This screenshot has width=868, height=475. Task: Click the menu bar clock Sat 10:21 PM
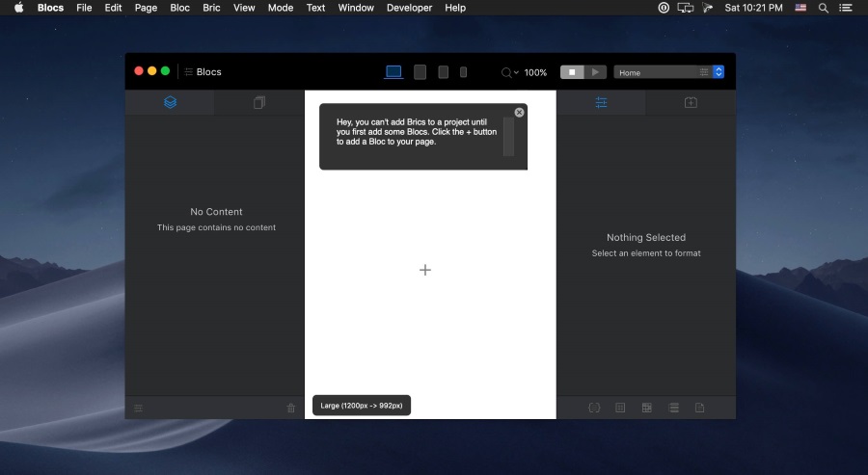(x=753, y=8)
